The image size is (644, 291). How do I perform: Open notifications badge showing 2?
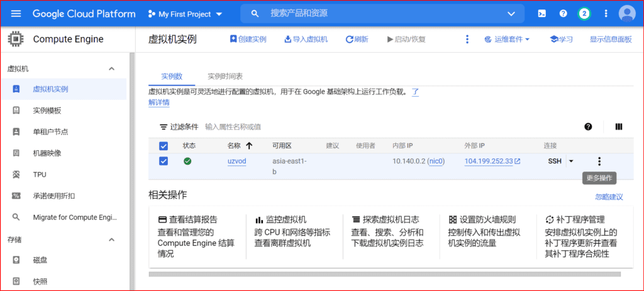[x=584, y=14]
